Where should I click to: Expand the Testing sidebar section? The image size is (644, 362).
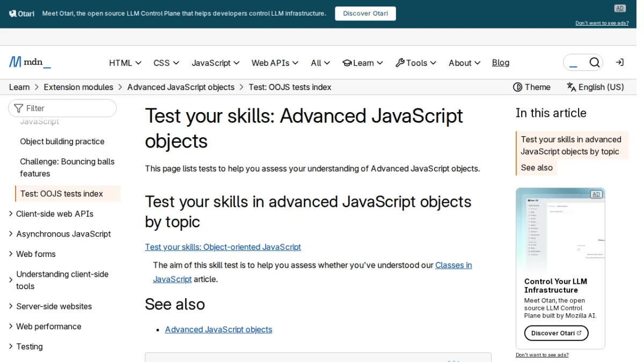click(26, 346)
